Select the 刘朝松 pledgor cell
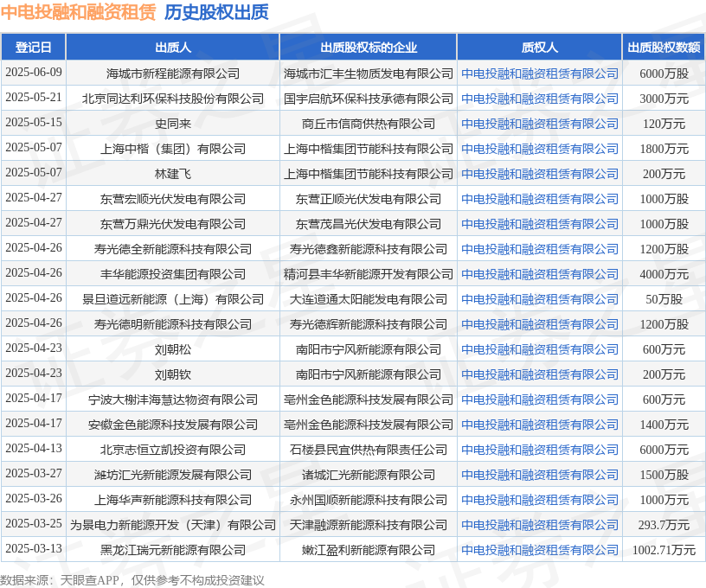The height and width of the screenshot is (588, 706). click(173, 349)
